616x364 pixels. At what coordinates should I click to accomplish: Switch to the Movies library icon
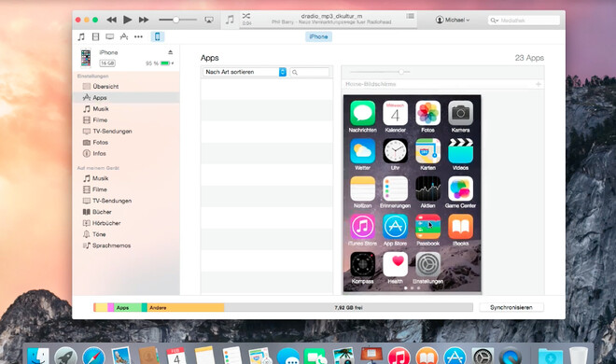click(x=95, y=37)
